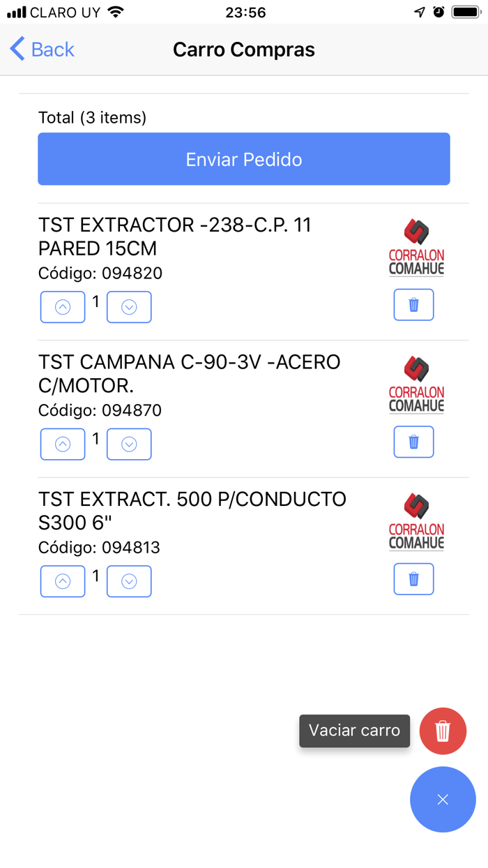Remove item 094813 using trash icon
Screen dimensions: 488x868
pyautogui.click(x=413, y=579)
